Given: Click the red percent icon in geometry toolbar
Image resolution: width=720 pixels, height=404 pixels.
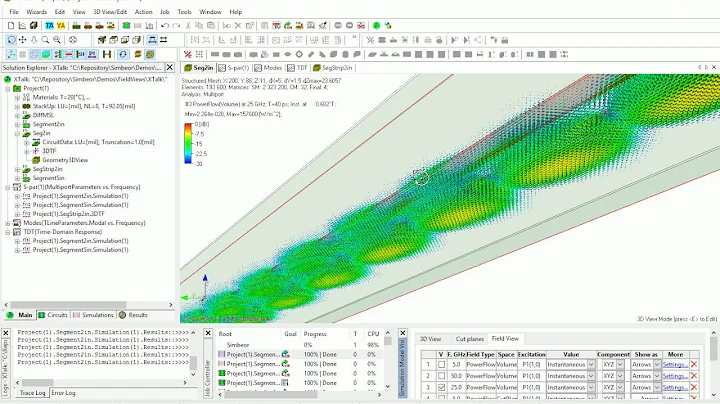Looking at the screenshot, I should tap(187, 54).
